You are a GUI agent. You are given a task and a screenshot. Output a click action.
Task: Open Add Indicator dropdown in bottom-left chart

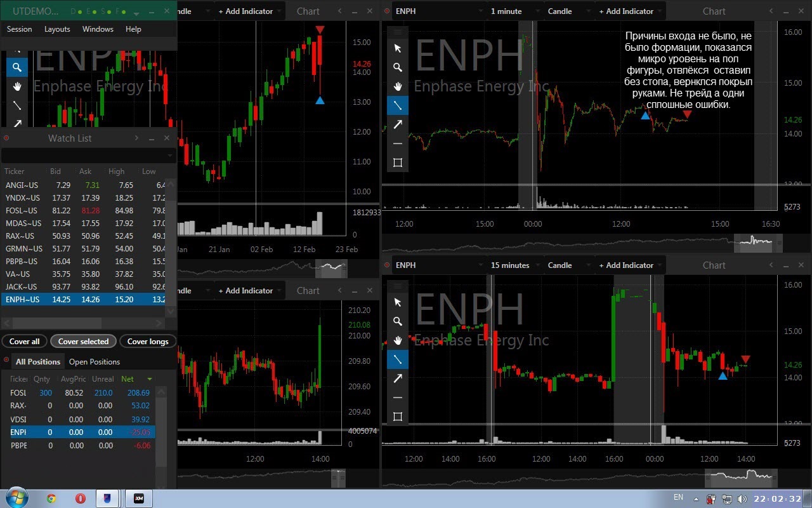point(249,290)
